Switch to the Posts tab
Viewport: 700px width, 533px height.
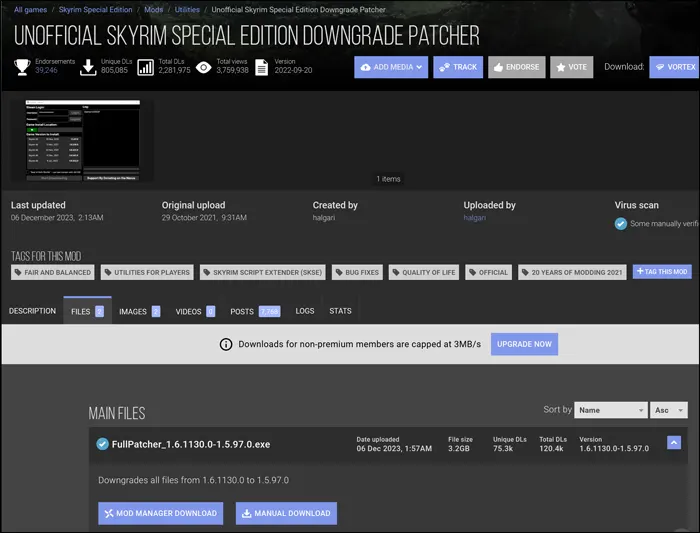[x=255, y=311]
